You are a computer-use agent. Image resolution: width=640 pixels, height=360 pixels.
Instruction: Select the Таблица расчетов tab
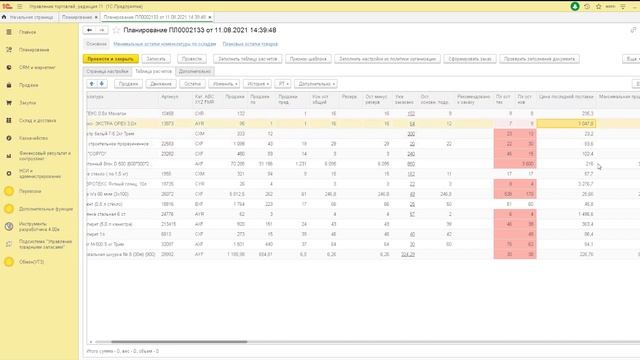[x=153, y=71]
